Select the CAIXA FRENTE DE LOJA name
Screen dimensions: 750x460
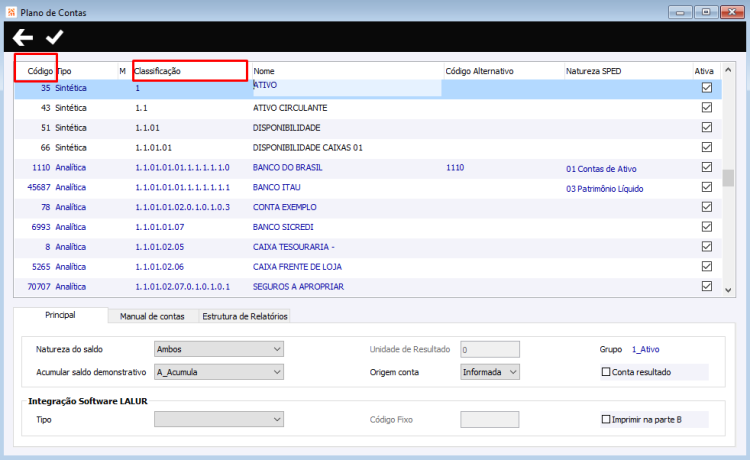[x=297, y=266]
